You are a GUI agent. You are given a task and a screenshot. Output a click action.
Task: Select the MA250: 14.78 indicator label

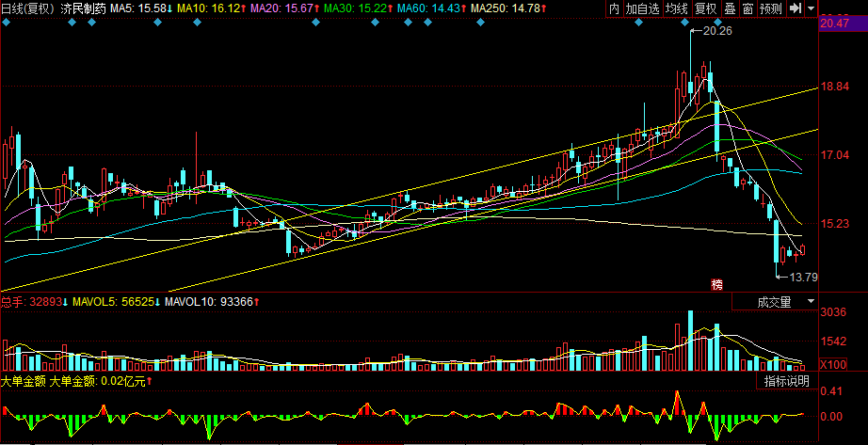point(508,8)
